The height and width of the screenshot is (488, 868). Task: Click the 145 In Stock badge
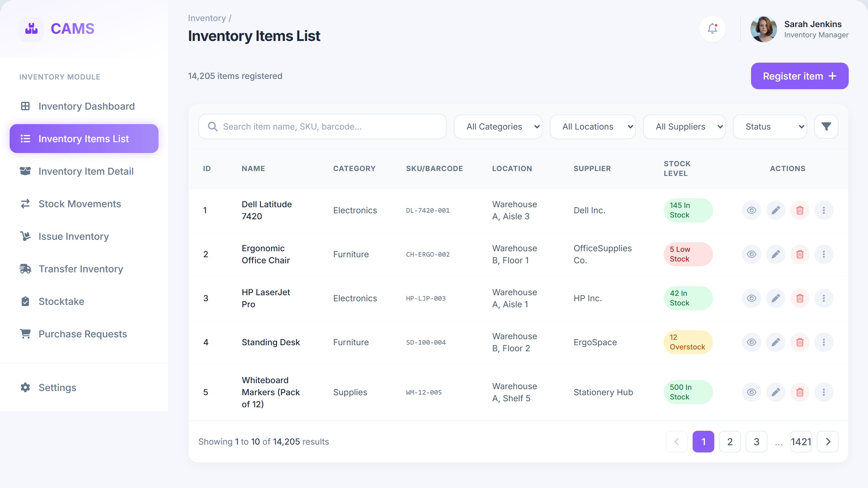pyautogui.click(x=688, y=211)
